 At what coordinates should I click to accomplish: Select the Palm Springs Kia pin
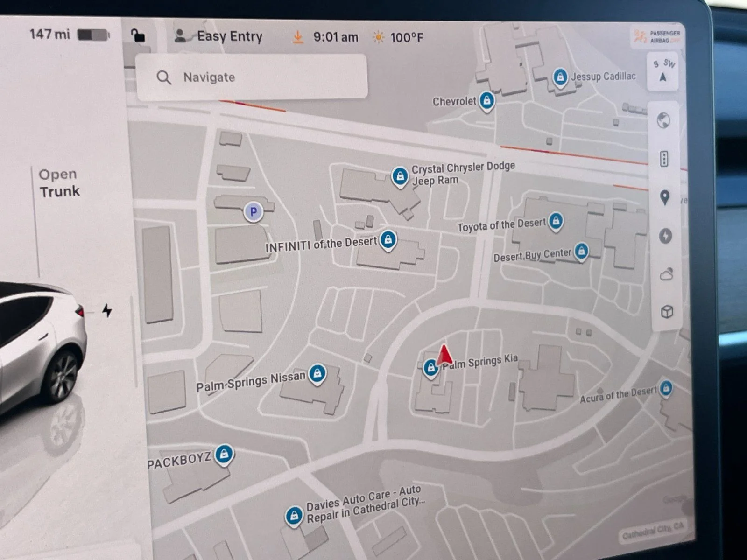(x=430, y=369)
